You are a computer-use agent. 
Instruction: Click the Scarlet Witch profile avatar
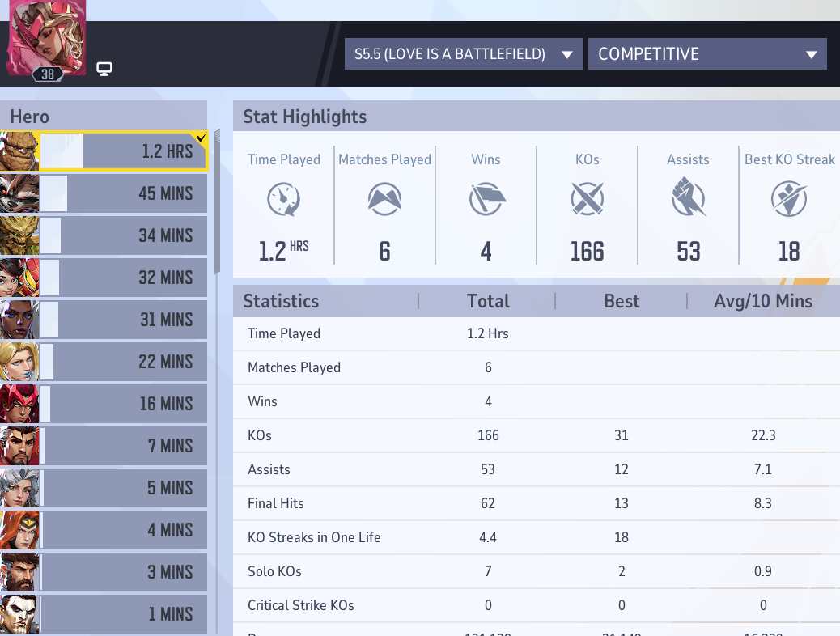point(47,36)
